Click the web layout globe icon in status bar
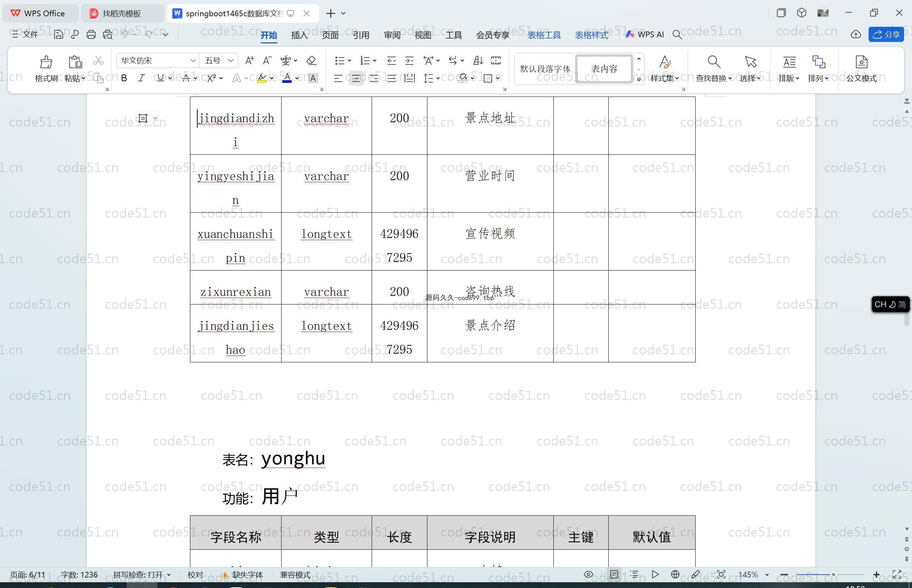This screenshot has height=588, width=912. 675,575
